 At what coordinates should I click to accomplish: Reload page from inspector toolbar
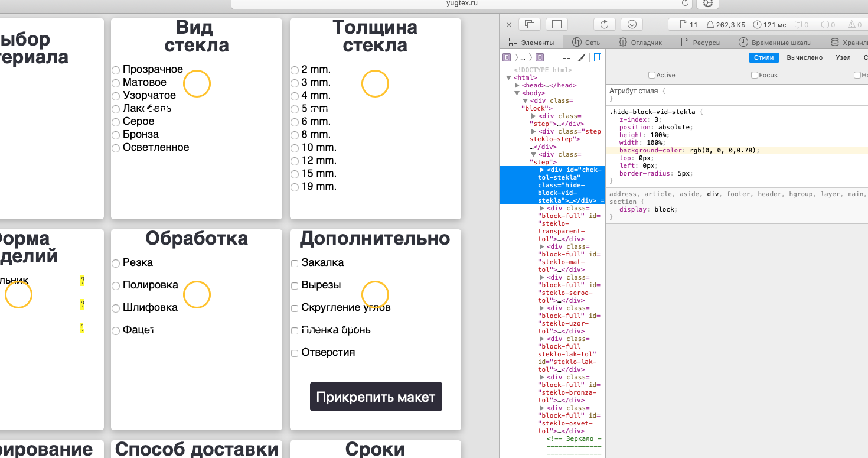[x=604, y=24]
